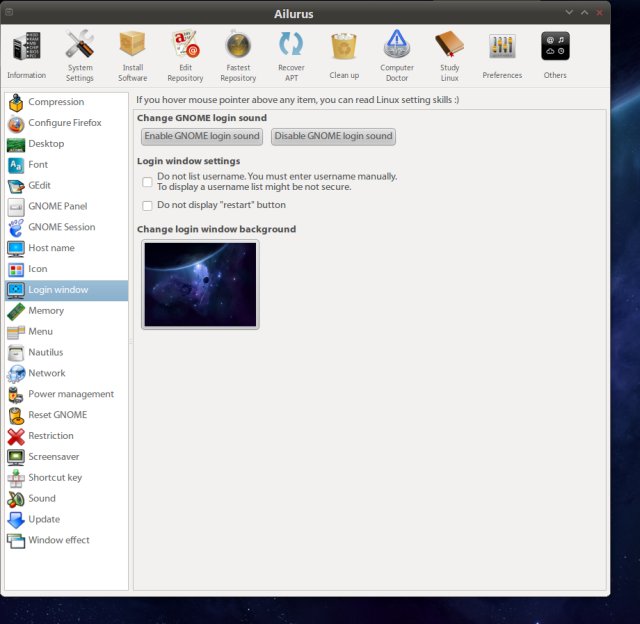The image size is (640, 624).
Task: Select Configure Firefox in the sidebar
Action: (x=66, y=123)
